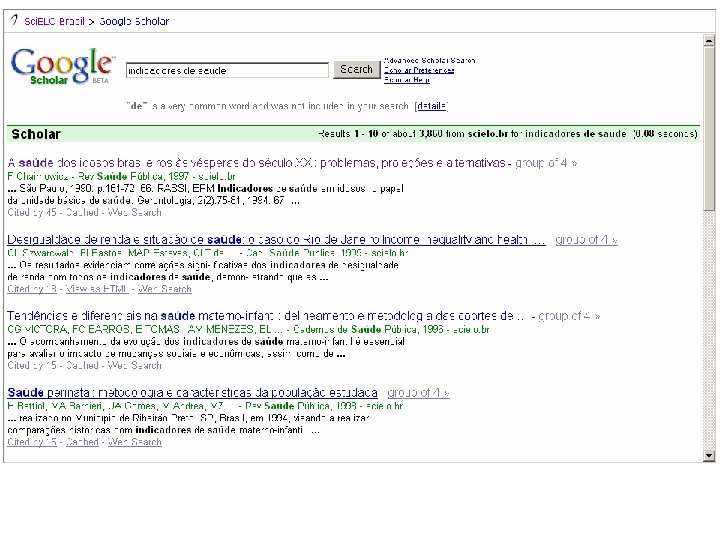Open Web Search under Tendências result
Screen dimensions: 720x540
point(135,366)
